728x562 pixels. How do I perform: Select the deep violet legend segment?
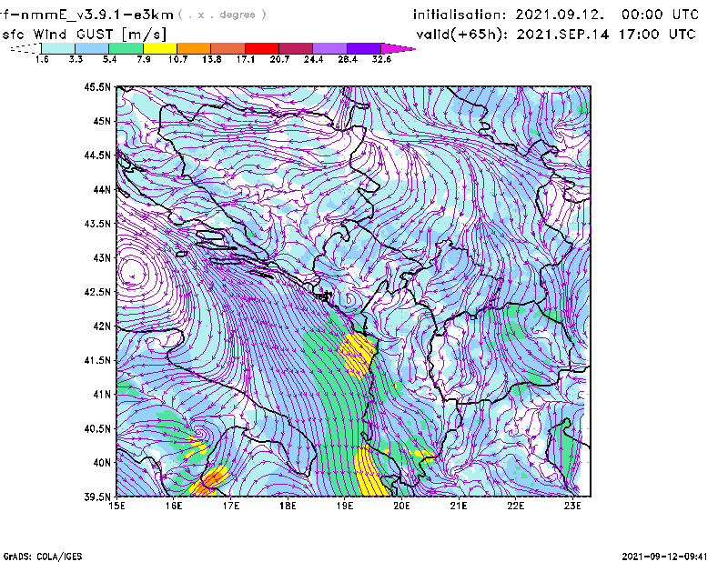coord(364,48)
